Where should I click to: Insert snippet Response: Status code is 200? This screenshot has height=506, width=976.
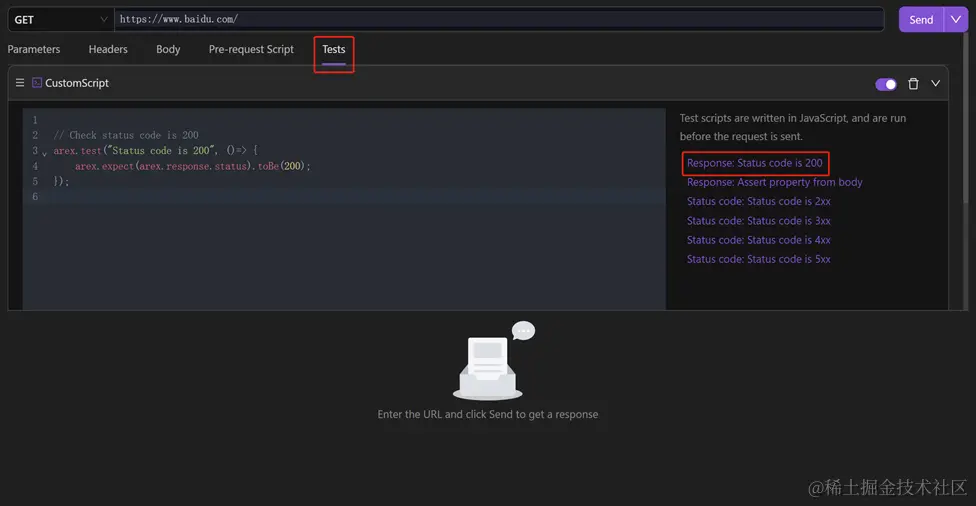(x=754, y=163)
